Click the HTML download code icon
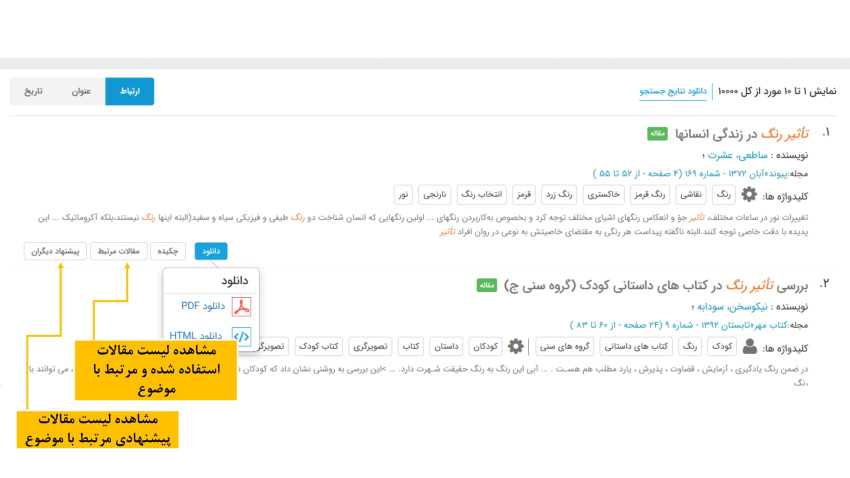 242,336
